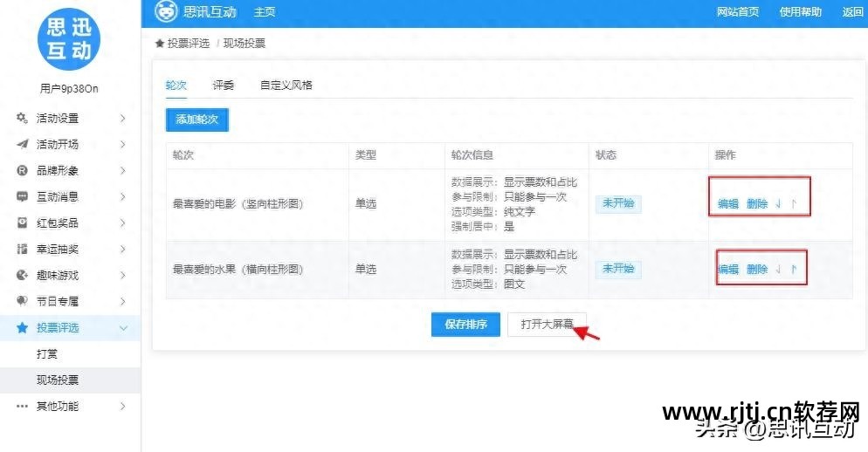Delete the 最喜爱的水果 round
868x452 pixels.
click(757, 269)
